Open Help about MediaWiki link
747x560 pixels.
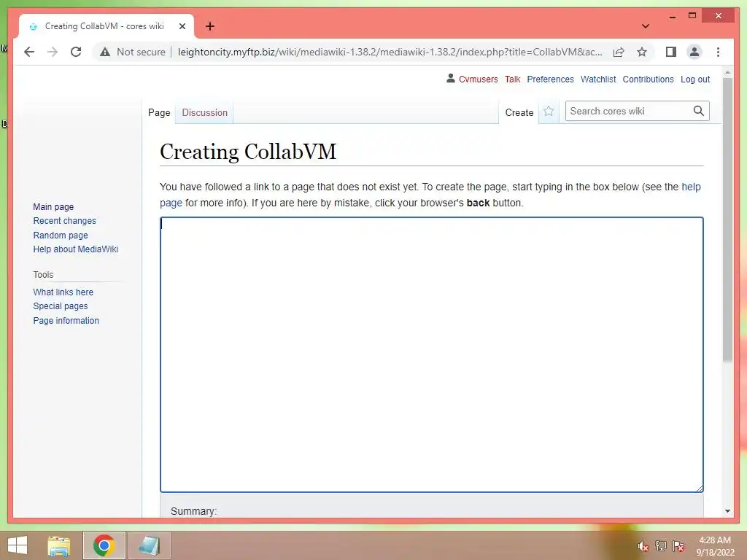click(x=76, y=249)
